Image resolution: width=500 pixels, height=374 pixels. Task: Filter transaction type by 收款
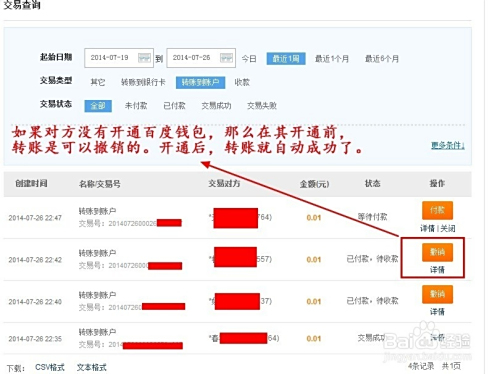242,82
